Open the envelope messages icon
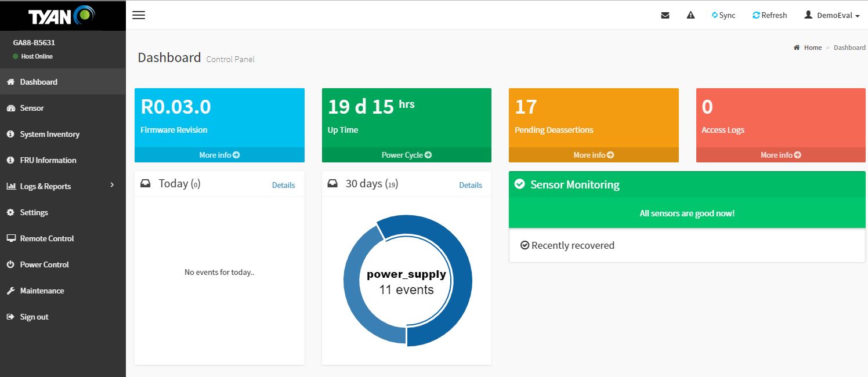Image resolution: width=868 pixels, height=377 pixels. pos(665,16)
